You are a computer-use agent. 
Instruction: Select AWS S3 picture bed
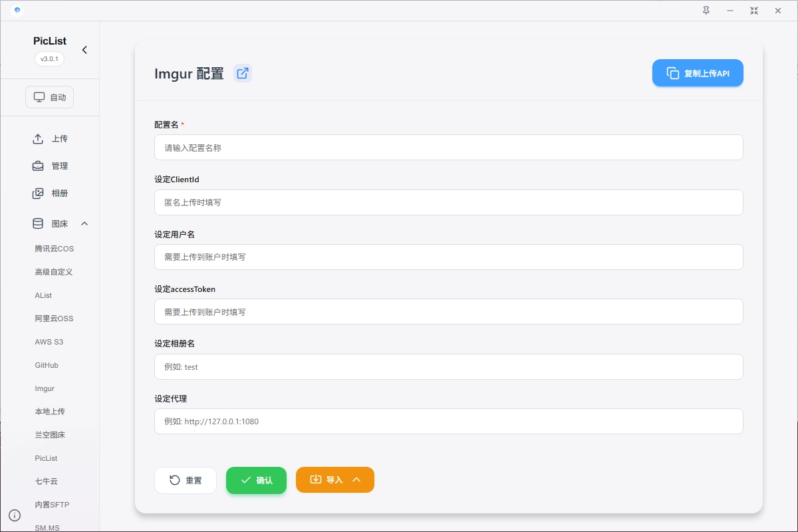point(49,342)
